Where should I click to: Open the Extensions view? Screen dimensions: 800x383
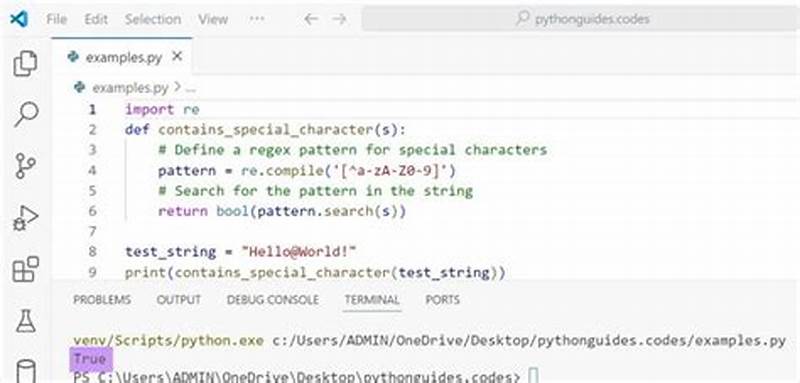26,269
